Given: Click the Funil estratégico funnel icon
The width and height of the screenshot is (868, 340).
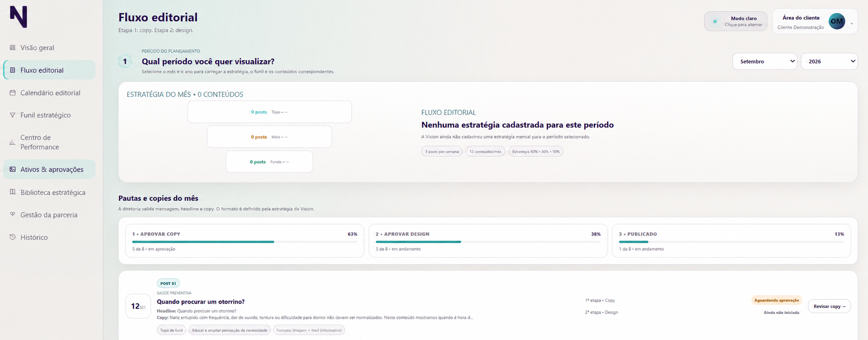Looking at the screenshot, I should [x=13, y=115].
